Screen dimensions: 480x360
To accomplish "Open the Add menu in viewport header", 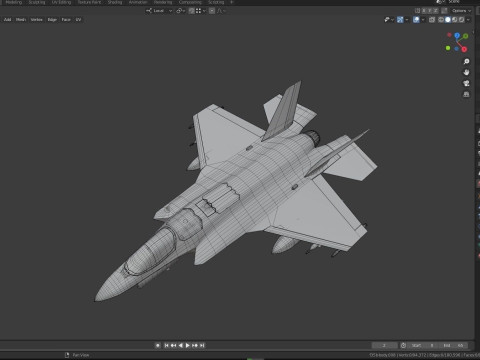I will (7, 20).
